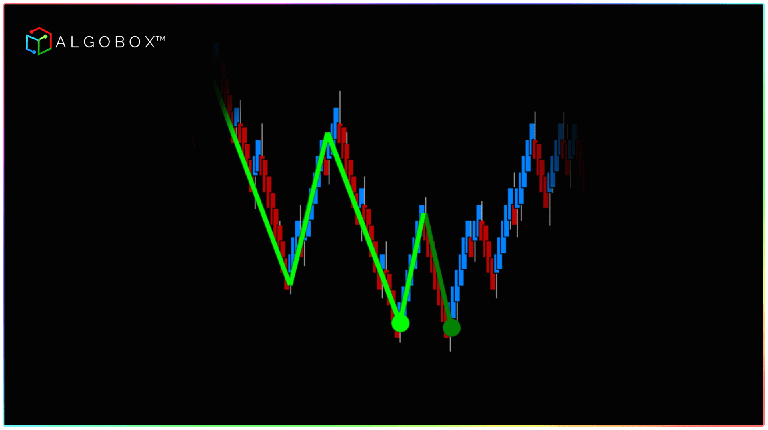Click the faded start of the zigzag line
Viewport: 768px width, 430px height.
coord(219,90)
